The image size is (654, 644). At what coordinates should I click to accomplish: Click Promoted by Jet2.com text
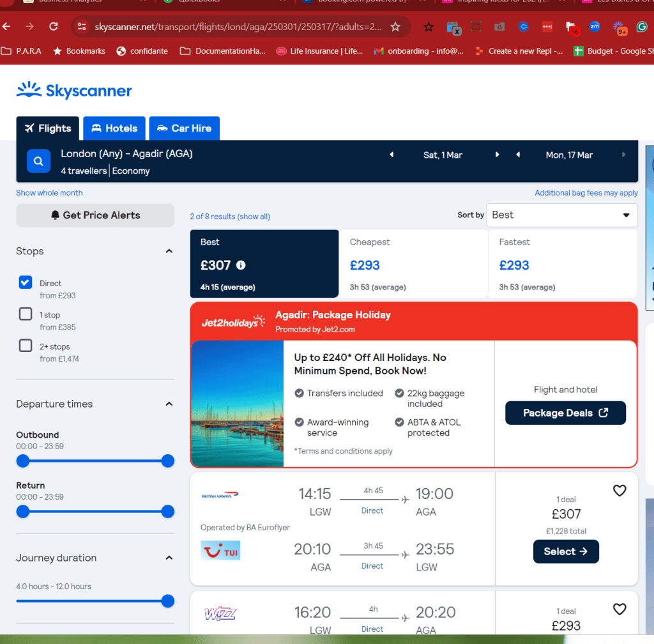tap(315, 329)
